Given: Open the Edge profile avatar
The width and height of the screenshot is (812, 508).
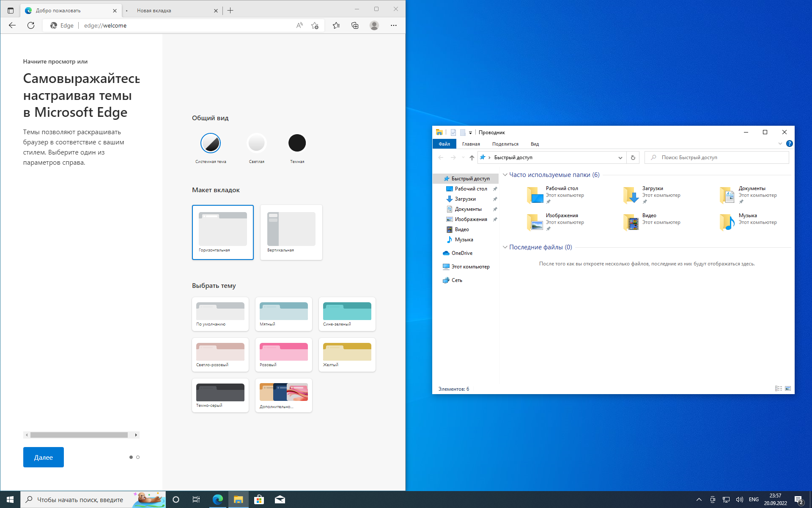Looking at the screenshot, I should coord(374,25).
